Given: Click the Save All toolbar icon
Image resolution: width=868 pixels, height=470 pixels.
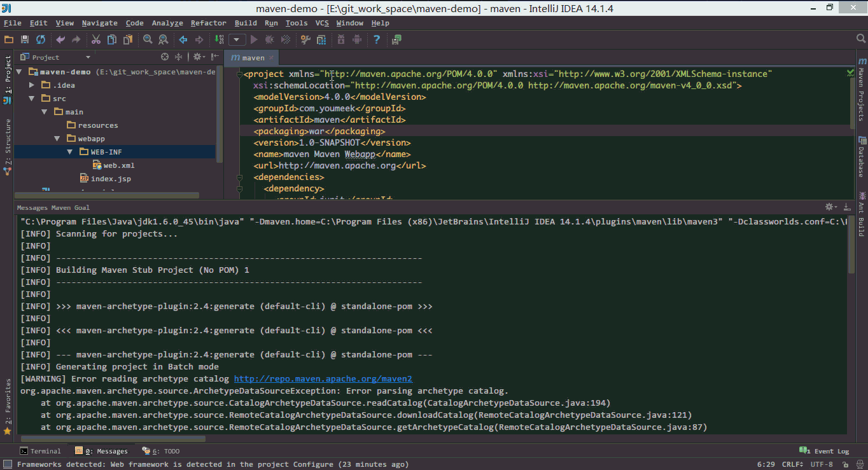Looking at the screenshot, I should click(x=25, y=39).
